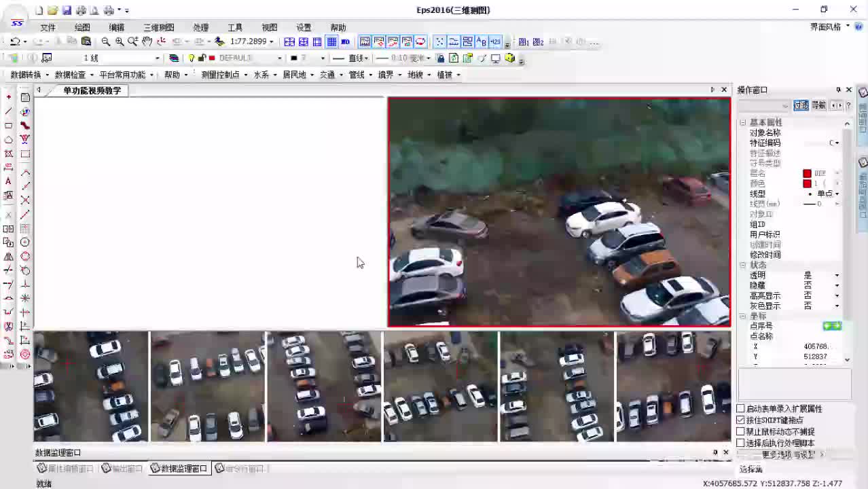This screenshot has width=868, height=489.
Task: Click the help question mark in 操作窗口
Action: point(848,105)
